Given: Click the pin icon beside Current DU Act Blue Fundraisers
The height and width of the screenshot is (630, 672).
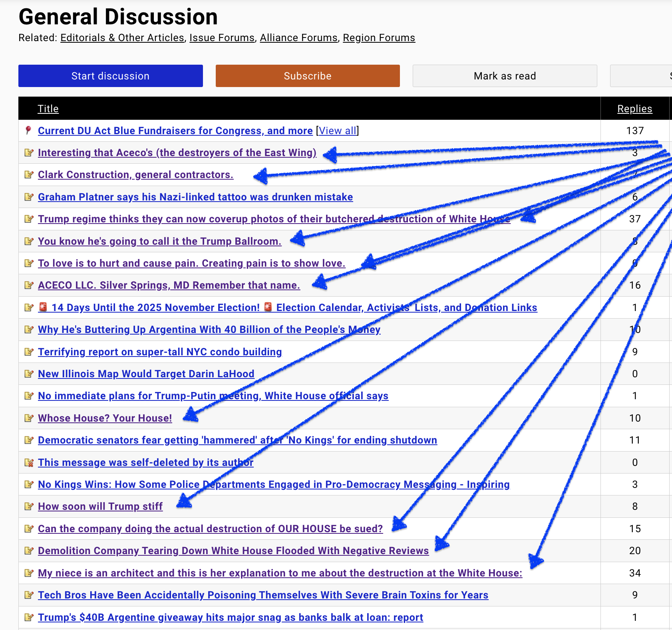Looking at the screenshot, I should 28,131.
